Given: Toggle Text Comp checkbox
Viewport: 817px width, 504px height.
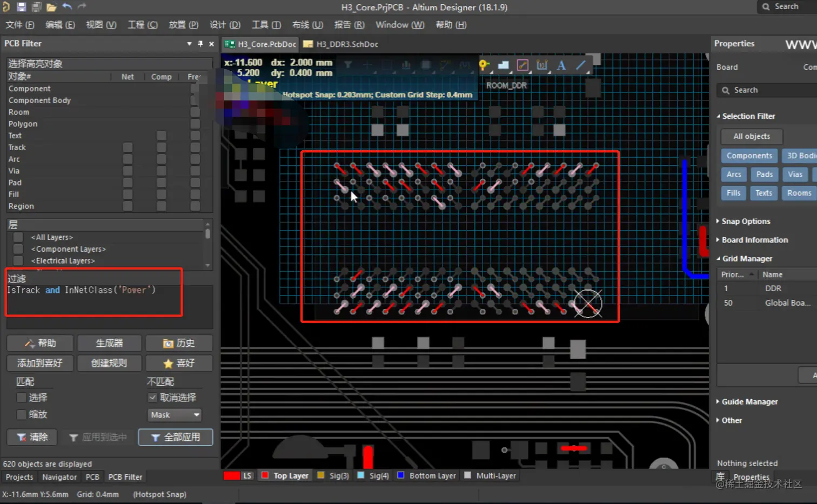Looking at the screenshot, I should (161, 136).
